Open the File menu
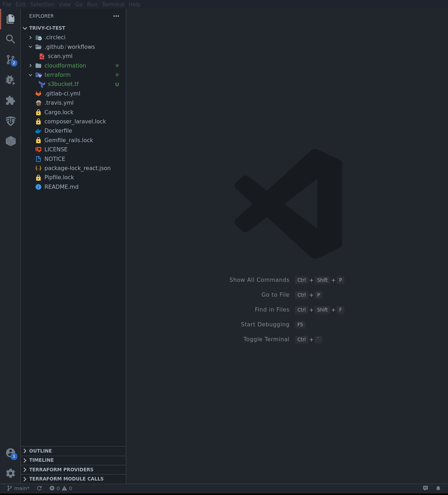The image size is (448, 495). 7,4
